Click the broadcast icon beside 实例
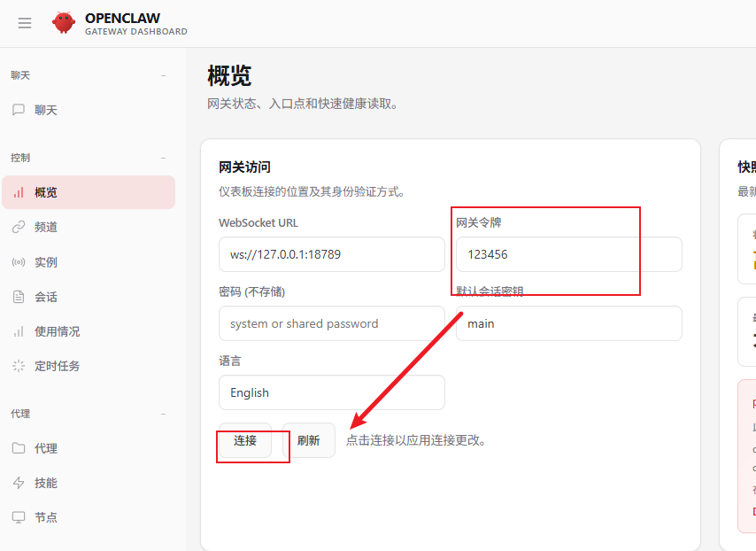The height and width of the screenshot is (551, 756). (x=19, y=262)
